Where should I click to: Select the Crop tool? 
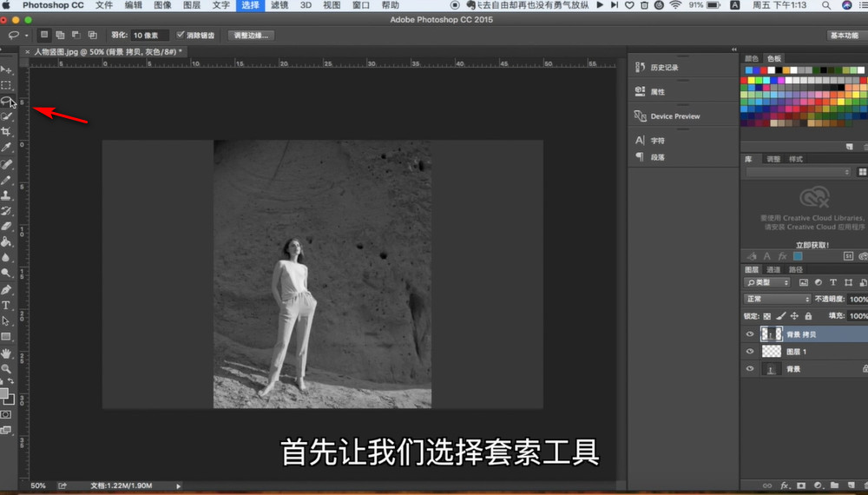pos(6,132)
